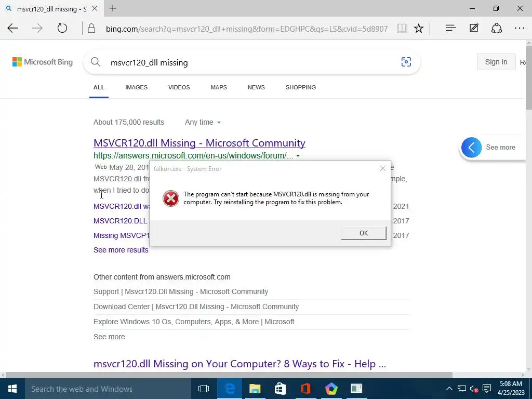Open Action Center notification icon
The height and width of the screenshot is (399, 532).
point(487,389)
